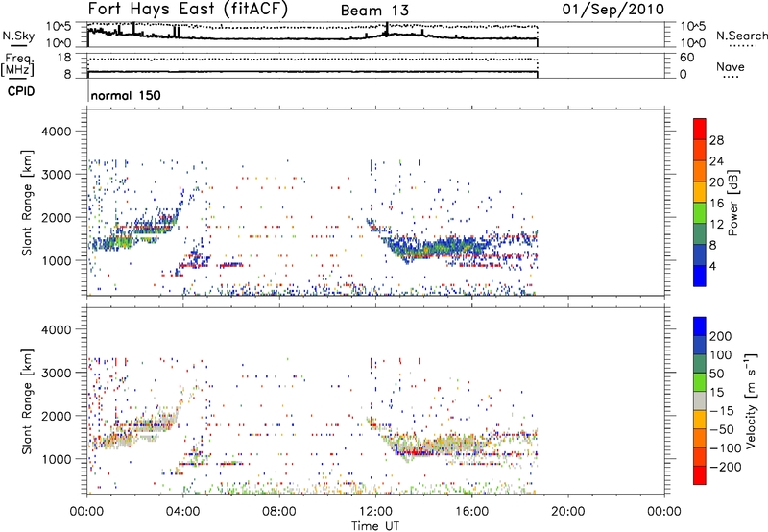The width and height of the screenshot is (768, 532).
Task: Click the dotted line sample under N.Search
Action: 742,46
